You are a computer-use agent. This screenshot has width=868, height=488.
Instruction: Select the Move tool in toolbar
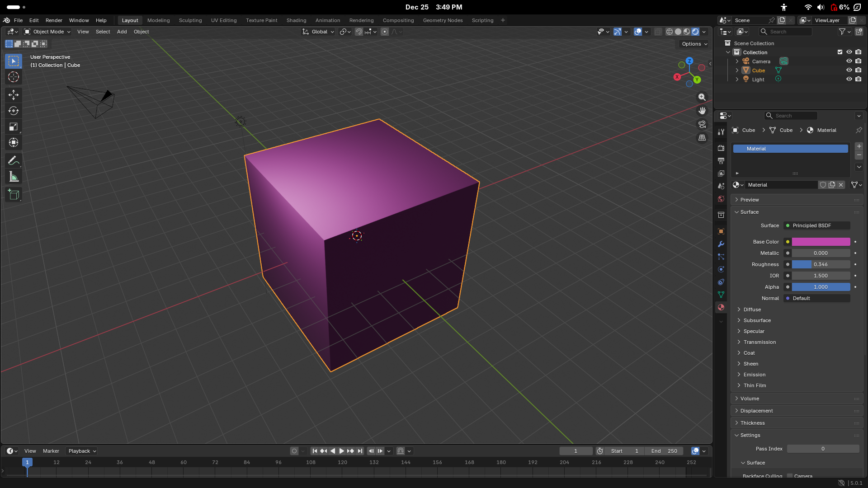tap(14, 94)
